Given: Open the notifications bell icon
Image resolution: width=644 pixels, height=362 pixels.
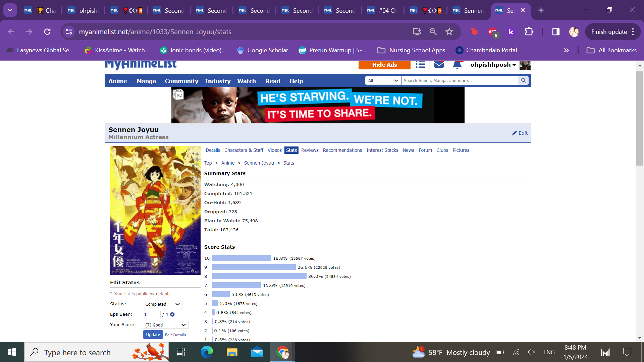Looking at the screenshot, I should tap(457, 65).
